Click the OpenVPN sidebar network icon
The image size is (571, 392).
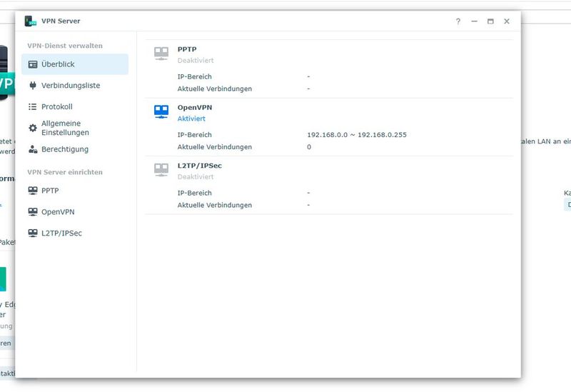[33, 211]
